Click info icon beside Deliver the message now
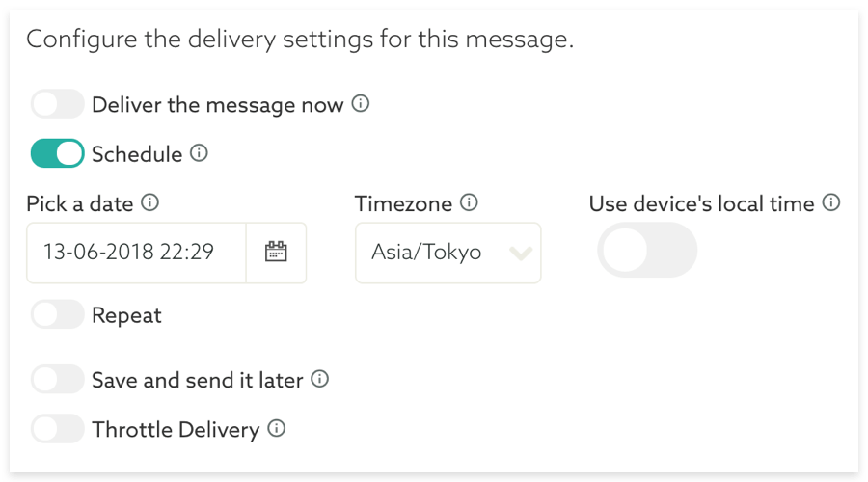This screenshot has height=482, width=868. 361,104
